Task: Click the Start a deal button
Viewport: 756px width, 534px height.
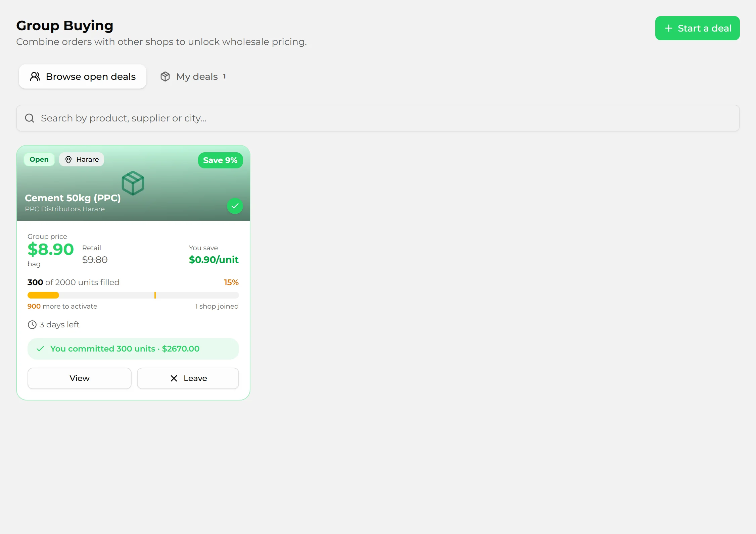Action: (697, 28)
